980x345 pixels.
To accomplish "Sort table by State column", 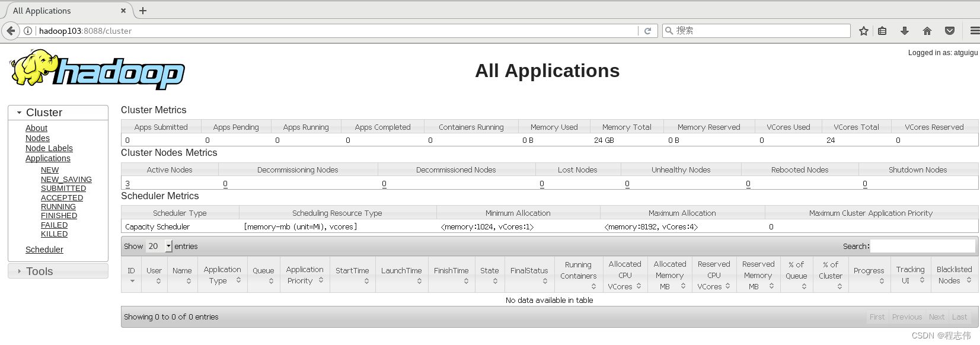I will [x=490, y=274].
